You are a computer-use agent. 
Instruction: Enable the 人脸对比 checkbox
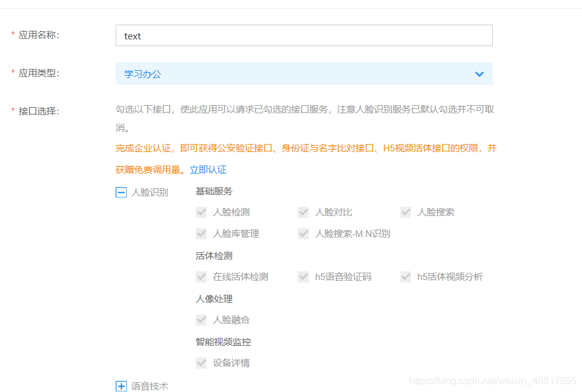(x=303, y=212)
